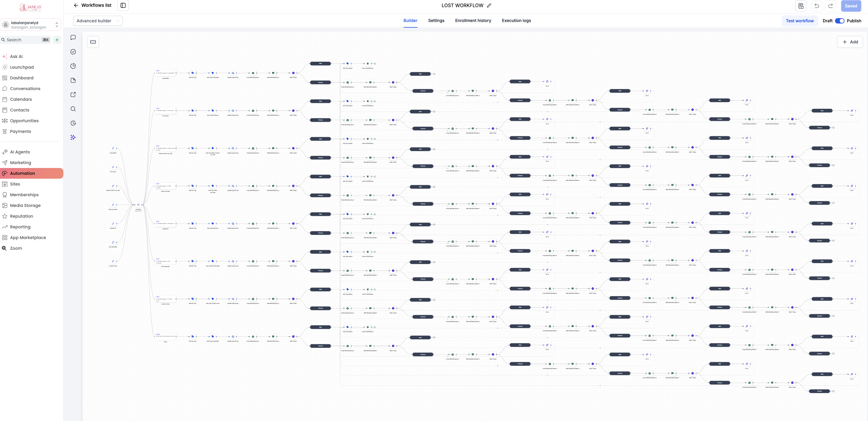
Task: Open Payments in the sidebar
Action: tap(31, 131)
